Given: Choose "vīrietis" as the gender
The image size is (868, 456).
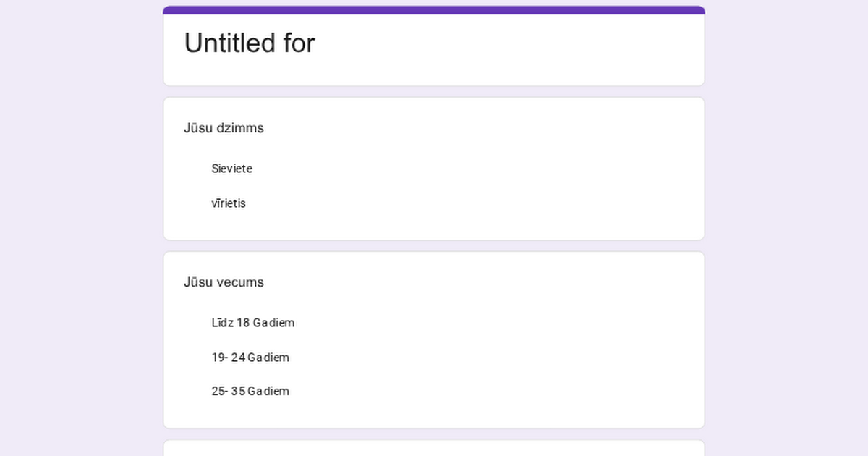Looking at the screenshot, I should click(x=229, y=203).
